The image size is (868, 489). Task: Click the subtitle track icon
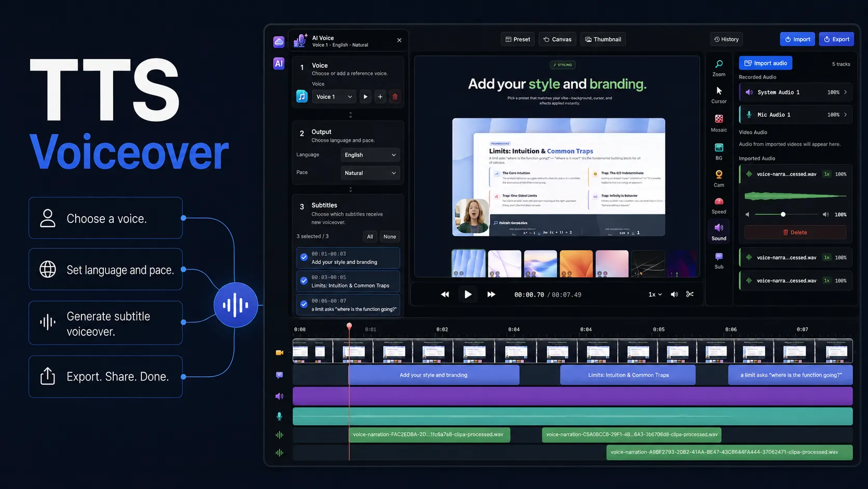[279, 375]
